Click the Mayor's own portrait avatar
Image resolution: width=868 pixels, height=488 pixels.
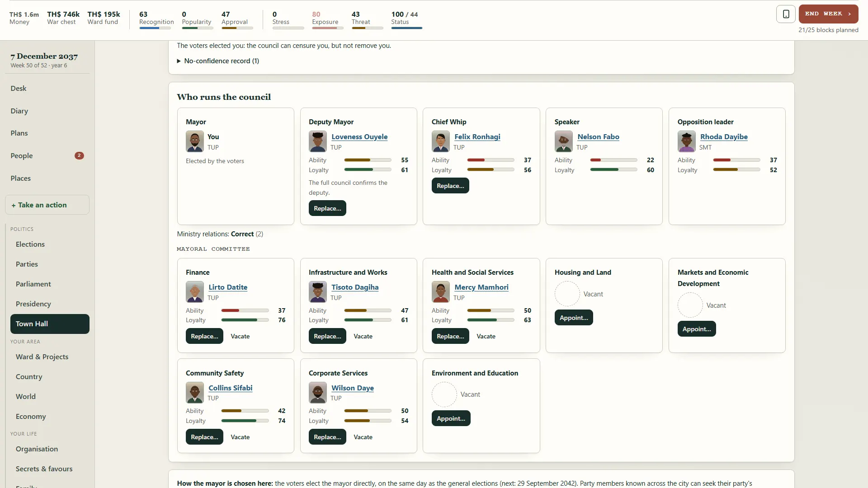tap(195, 141)
